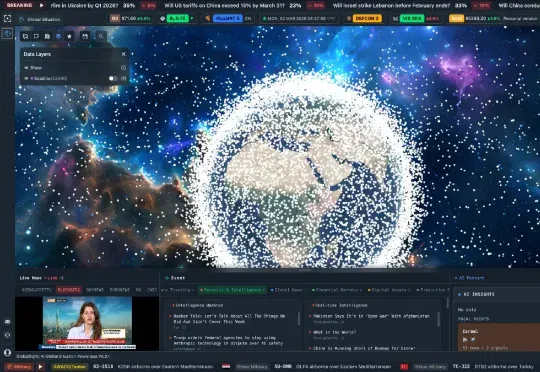Click the info circle icon in Show row
540x372 pixels.
pos(123,68)
